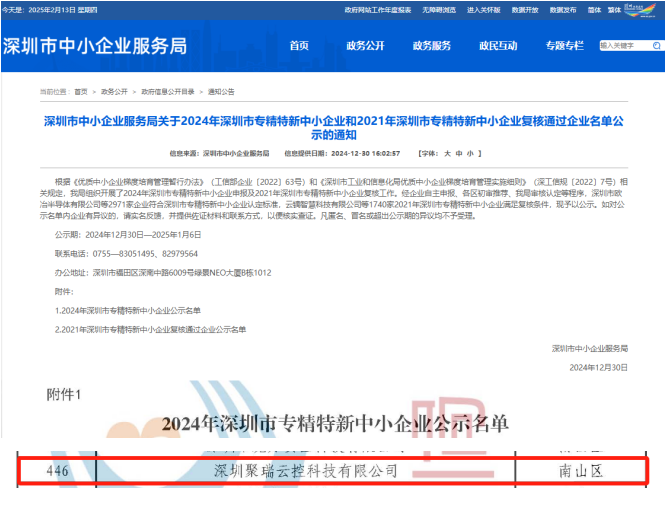The image size is (666, 515).
Task: Click the 联系电话 phone number line
Action: (x=126, y=254)
